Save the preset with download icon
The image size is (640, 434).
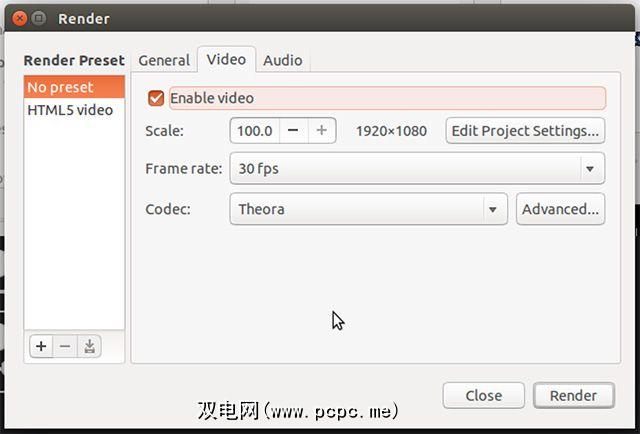tap(89, 346)
